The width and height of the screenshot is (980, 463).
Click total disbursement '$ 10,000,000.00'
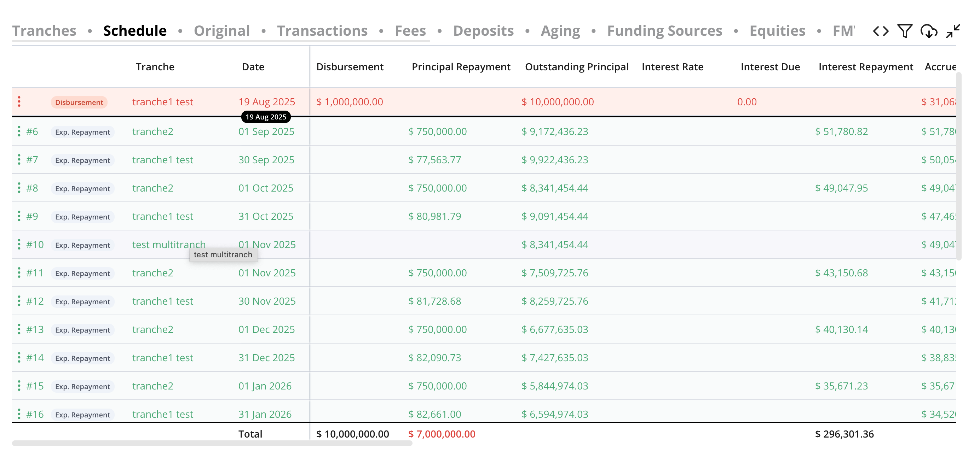(353, 434)
